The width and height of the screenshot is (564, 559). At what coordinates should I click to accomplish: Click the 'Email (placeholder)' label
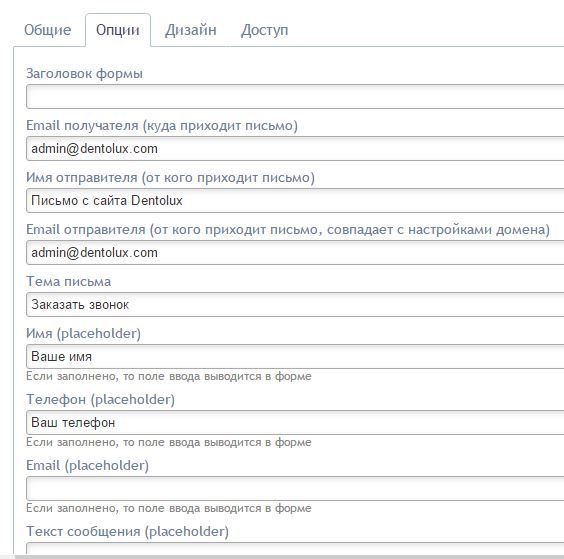(x=87, y=465)
